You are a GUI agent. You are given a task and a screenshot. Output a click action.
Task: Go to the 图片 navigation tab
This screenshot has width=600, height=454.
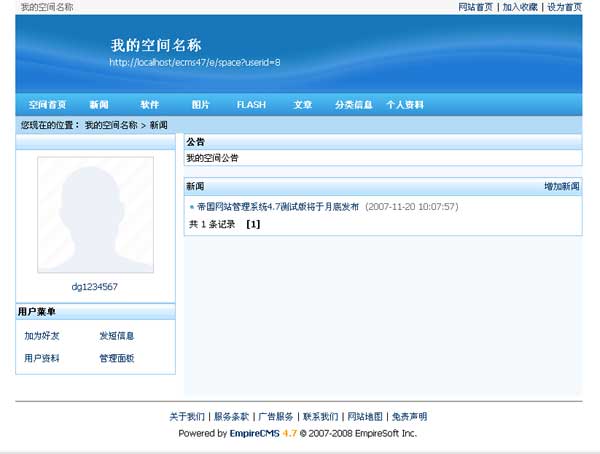tap(201, 105)
